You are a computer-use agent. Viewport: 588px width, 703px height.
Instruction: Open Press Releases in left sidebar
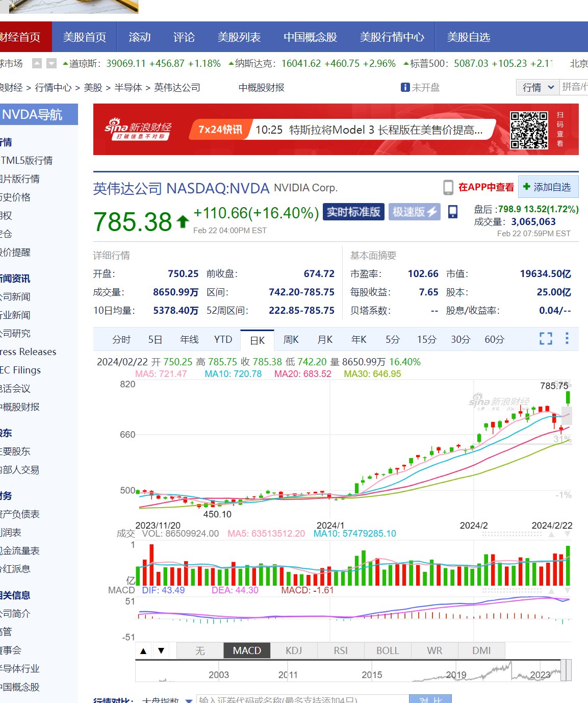28,351
